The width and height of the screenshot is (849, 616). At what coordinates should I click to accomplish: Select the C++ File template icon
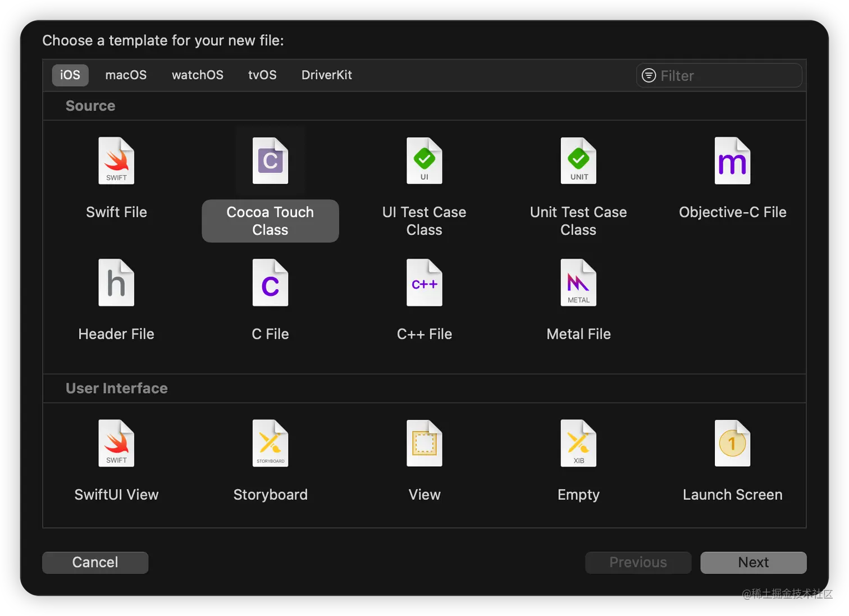424,283
